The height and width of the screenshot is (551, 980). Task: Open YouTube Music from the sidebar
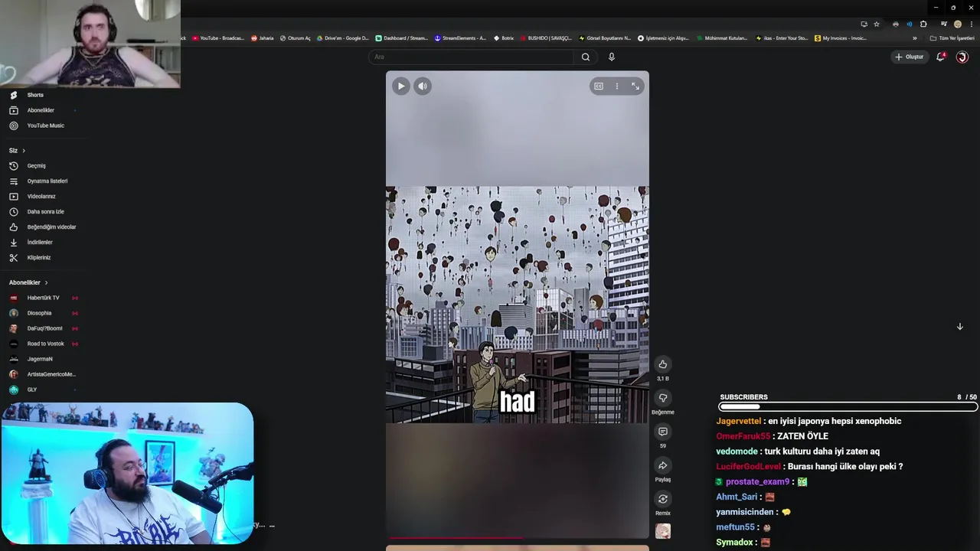click(45, 126)
